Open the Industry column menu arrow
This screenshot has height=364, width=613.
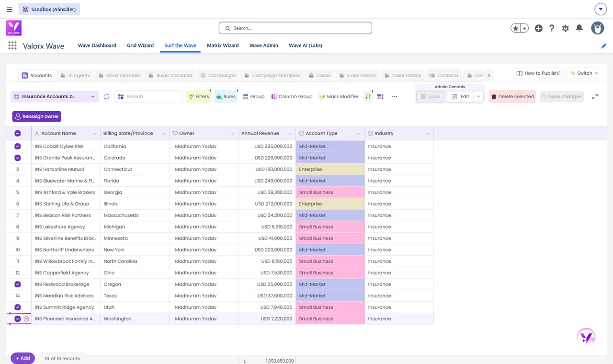[x=428, y=134]
